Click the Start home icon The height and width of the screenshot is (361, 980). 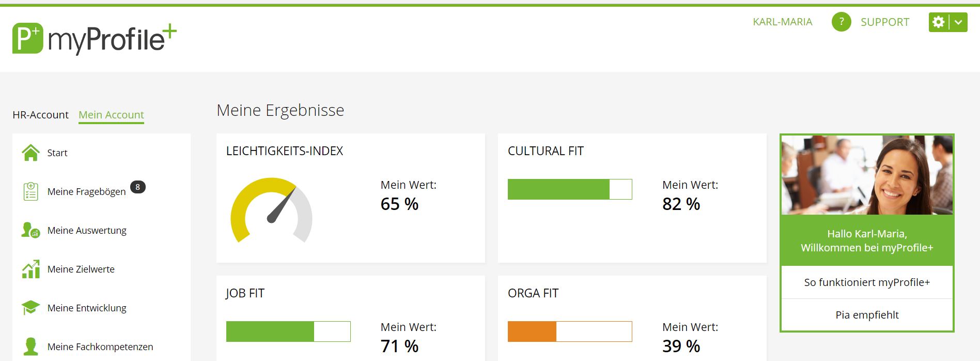pos(31,153)
